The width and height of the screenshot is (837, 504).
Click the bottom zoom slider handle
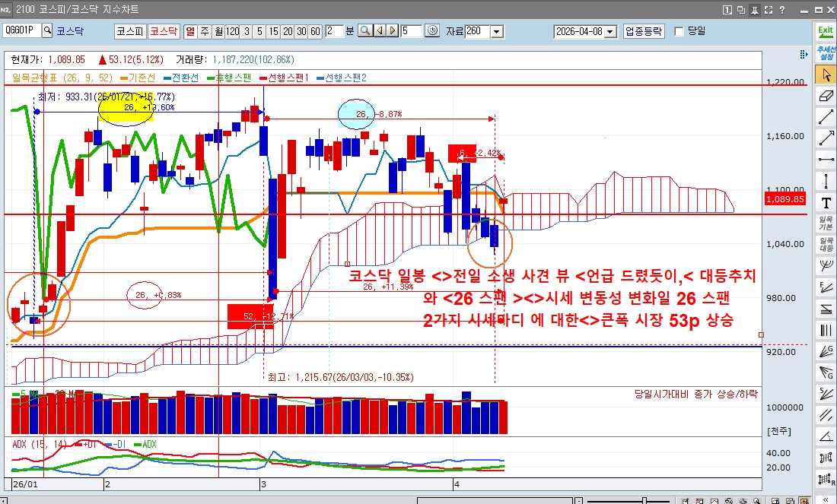[x=644, y=501]
